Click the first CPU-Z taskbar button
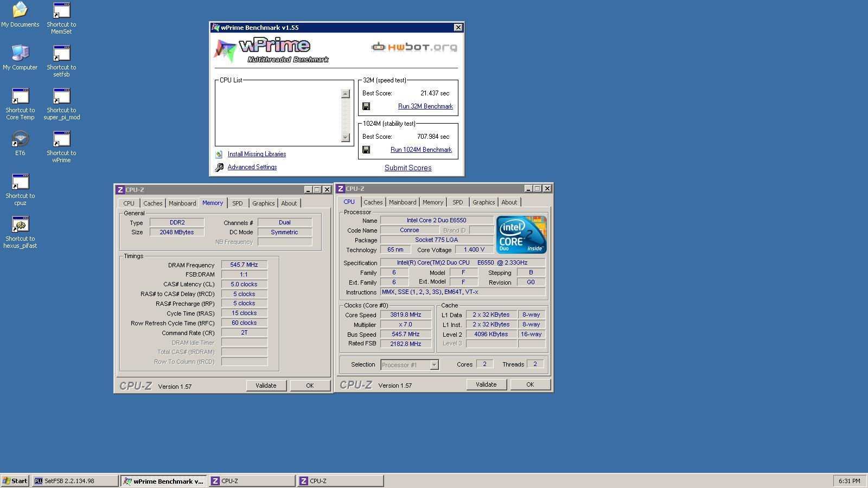Viewport: 868px width, 488px height. point(252,481)
